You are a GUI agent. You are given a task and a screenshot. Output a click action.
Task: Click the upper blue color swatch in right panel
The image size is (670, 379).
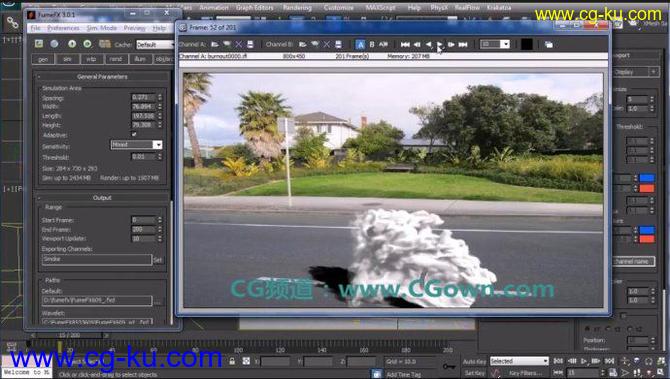coord(647,178)
